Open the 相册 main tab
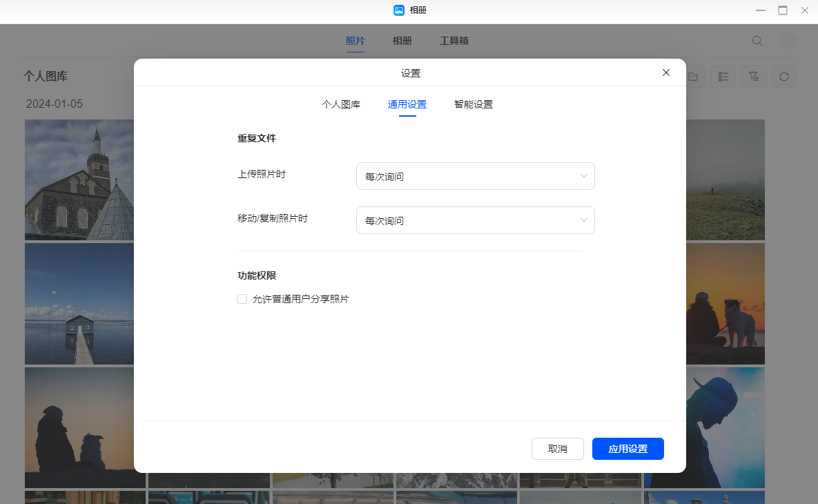Screen dimensions: 818x504 [x=402, y=41]
